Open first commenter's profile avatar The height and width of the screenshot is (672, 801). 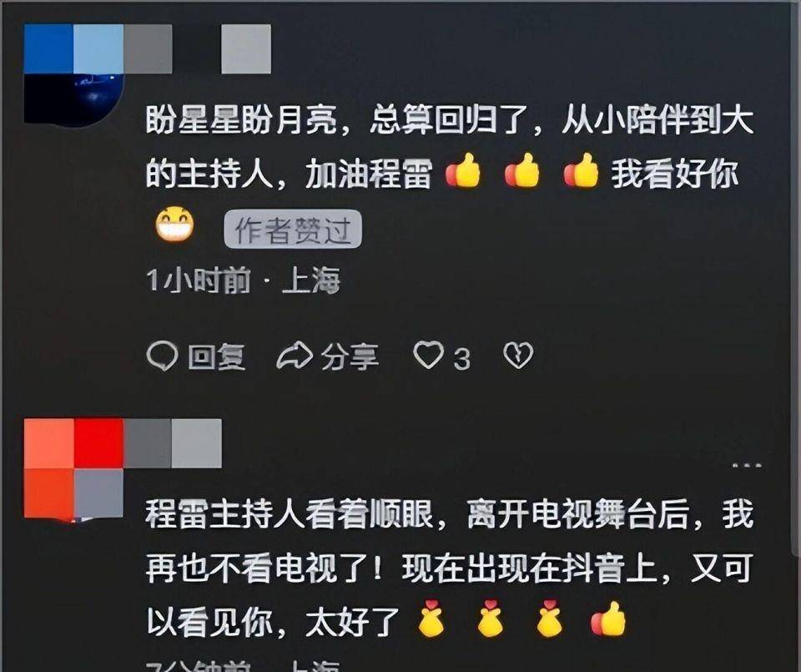74,74
